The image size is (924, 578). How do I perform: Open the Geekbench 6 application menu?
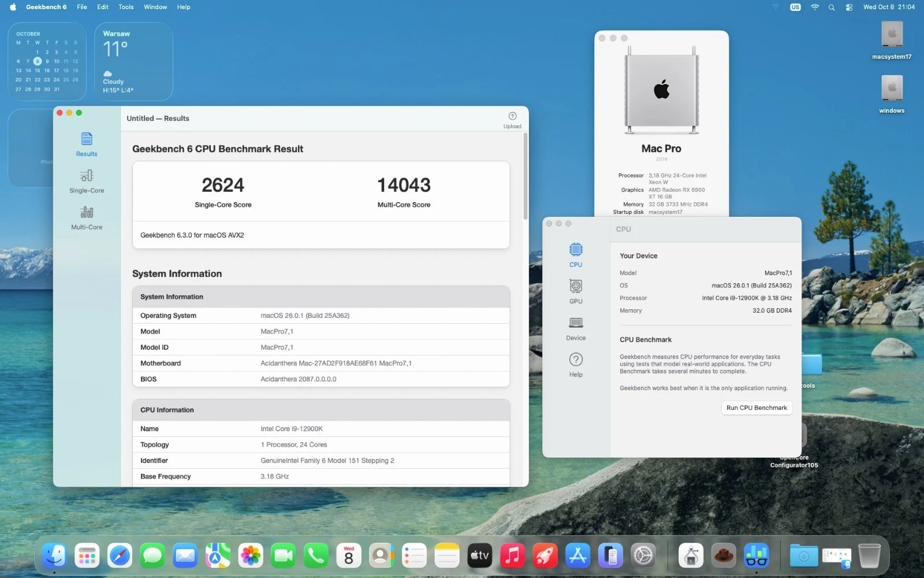46,7
